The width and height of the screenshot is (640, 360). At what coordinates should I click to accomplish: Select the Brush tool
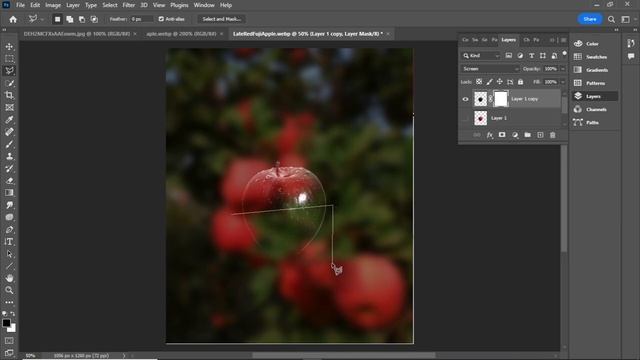(9, 144)
